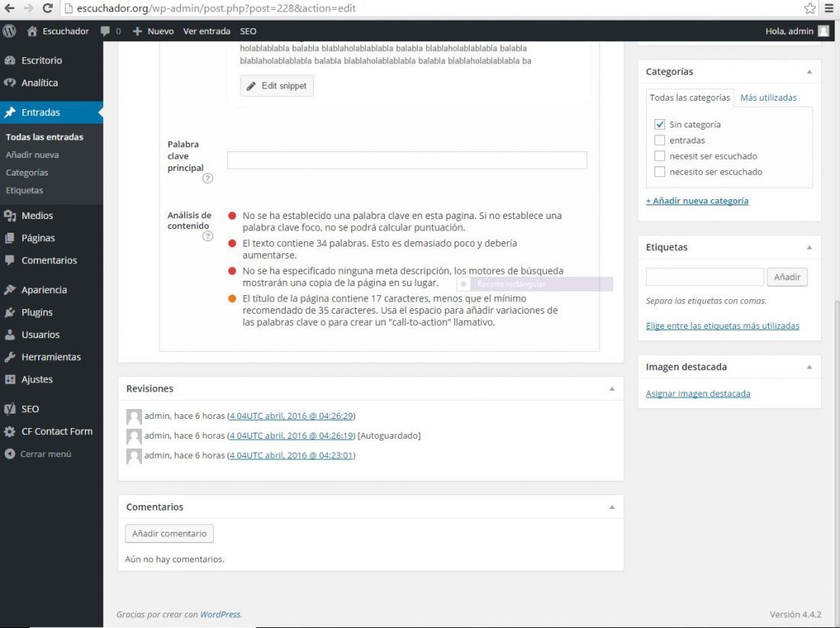Click Edit snippet button
Screen dimensions: 840x628
tap(276, 85)
